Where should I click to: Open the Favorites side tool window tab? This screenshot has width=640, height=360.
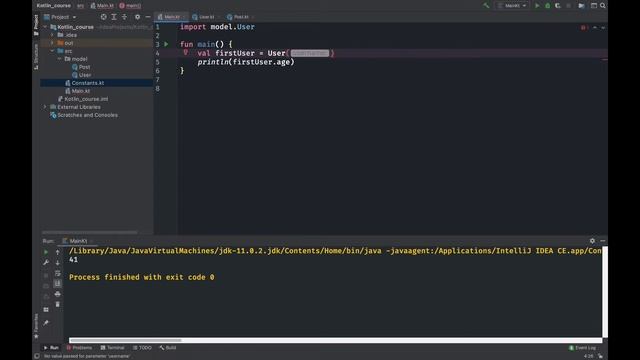click(x=36, y=327)
